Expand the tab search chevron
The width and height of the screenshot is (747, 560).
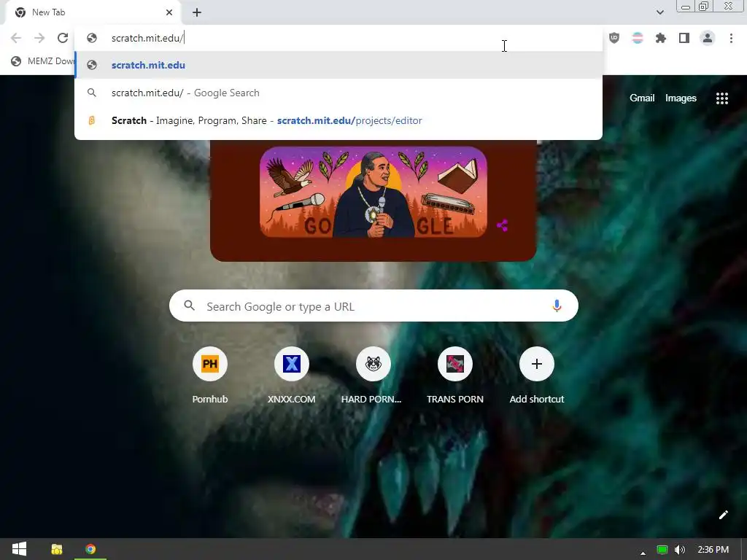click(659, 12)
